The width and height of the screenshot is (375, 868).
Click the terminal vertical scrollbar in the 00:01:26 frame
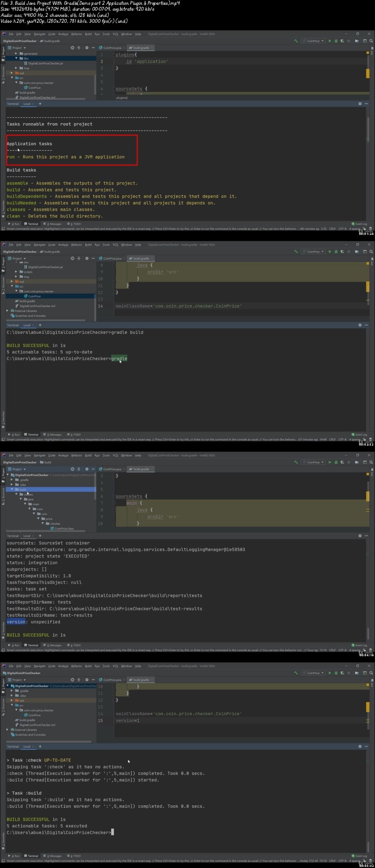tap(368, 130)
